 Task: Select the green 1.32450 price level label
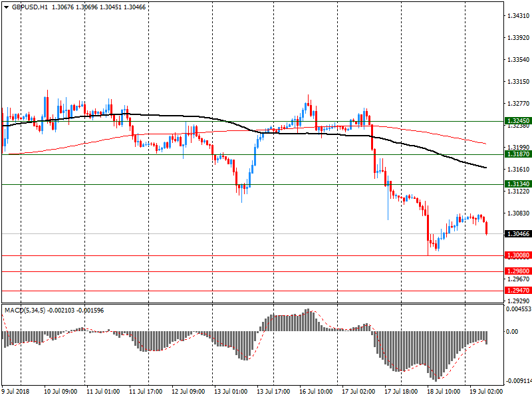pyautogui.click(x=517, y=122)
